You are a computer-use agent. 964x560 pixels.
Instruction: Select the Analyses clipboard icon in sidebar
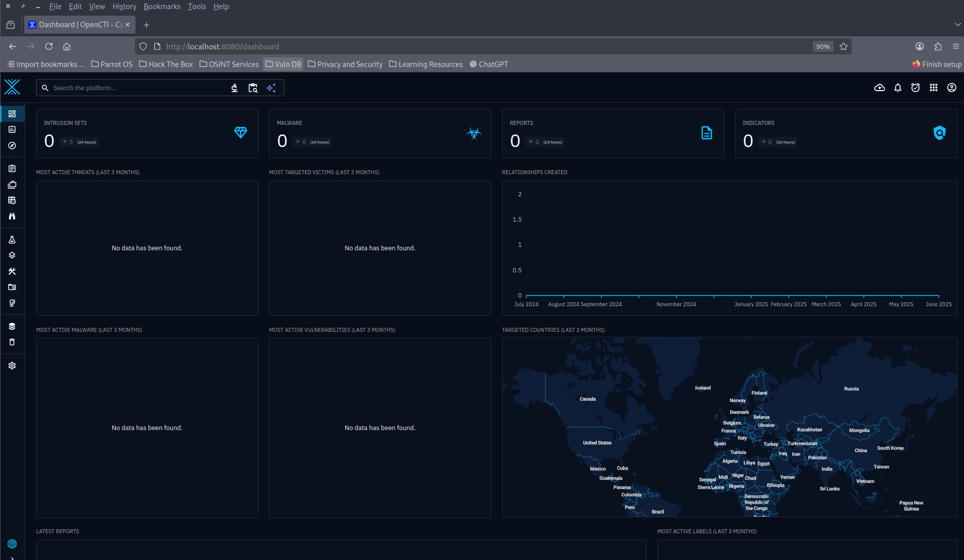12,168
